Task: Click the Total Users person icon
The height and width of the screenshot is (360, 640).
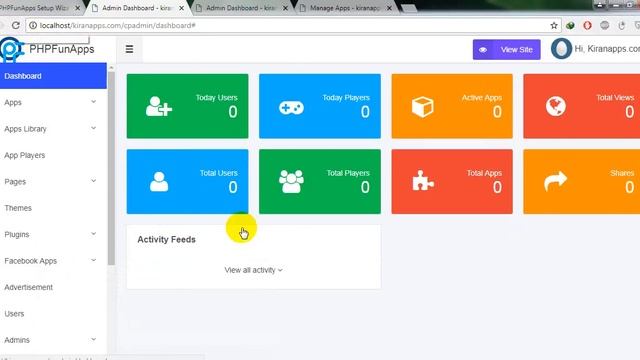Action: tap(159, 182)
